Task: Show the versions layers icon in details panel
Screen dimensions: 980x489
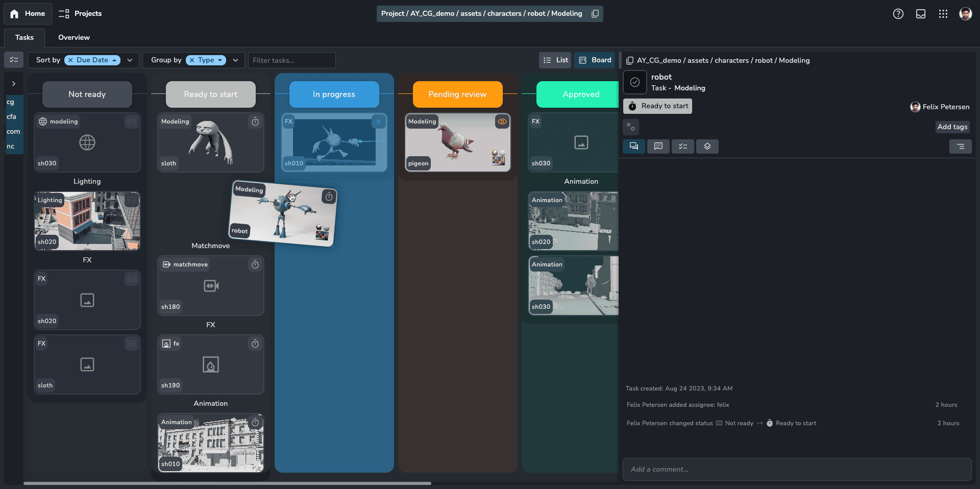Action: point(707,146)
